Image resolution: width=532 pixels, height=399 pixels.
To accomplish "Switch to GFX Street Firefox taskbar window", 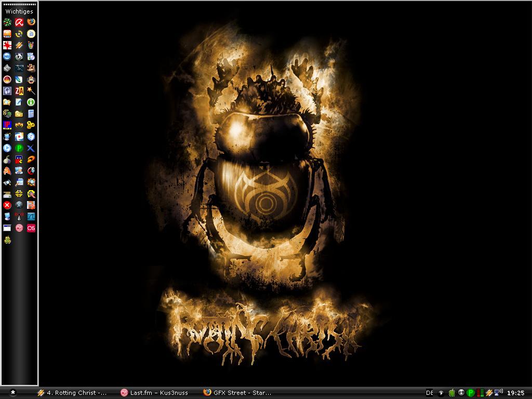I will (x=237, y=393).
